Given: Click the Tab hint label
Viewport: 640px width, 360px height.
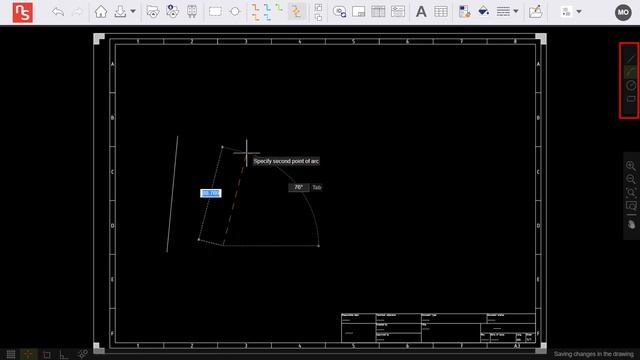Looking at the screenshot, I should click(x=317, y=187).
